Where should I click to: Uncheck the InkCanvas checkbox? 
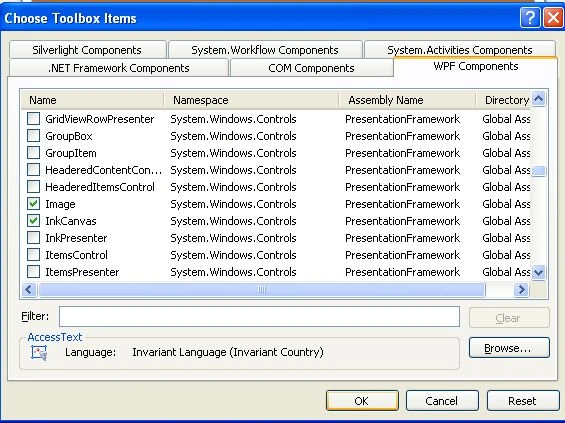[x=34, y=221]
